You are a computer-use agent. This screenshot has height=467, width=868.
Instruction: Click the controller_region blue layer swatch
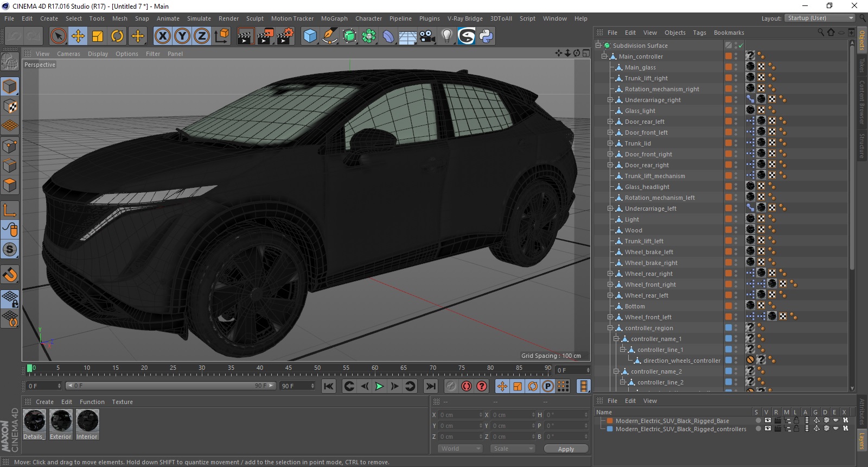[729, 328]
